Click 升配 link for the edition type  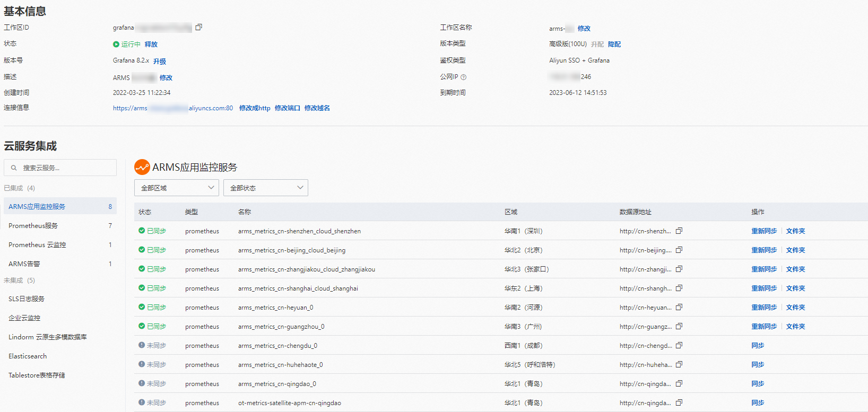597,44
